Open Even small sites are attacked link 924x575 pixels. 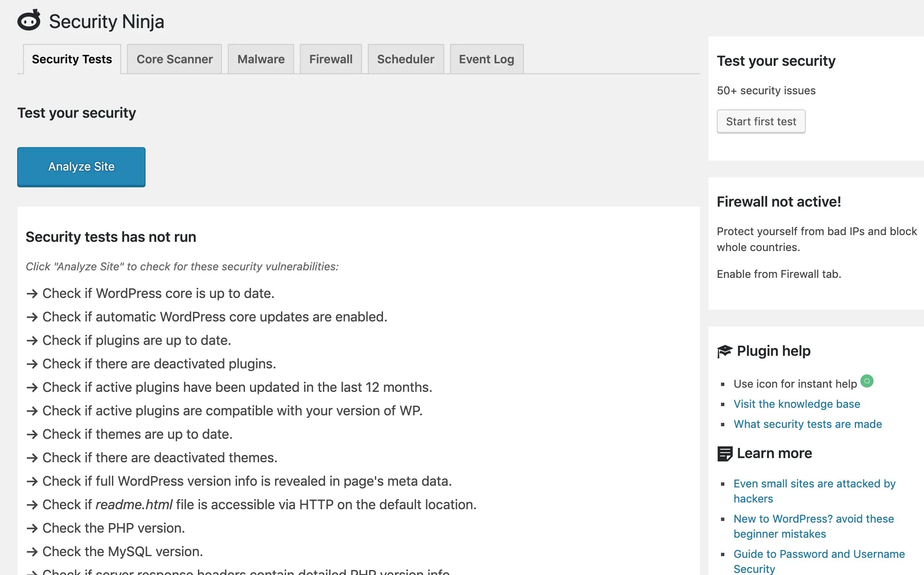[x=815, y=491]
